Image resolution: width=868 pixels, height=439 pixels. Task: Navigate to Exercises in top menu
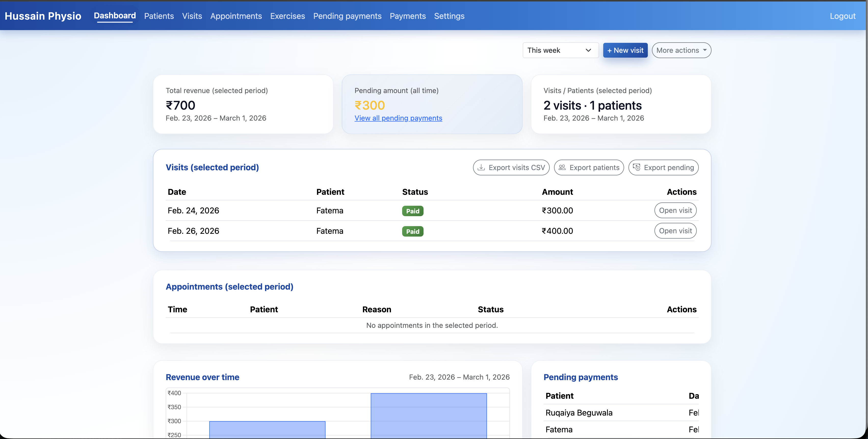tap(287, 16)
